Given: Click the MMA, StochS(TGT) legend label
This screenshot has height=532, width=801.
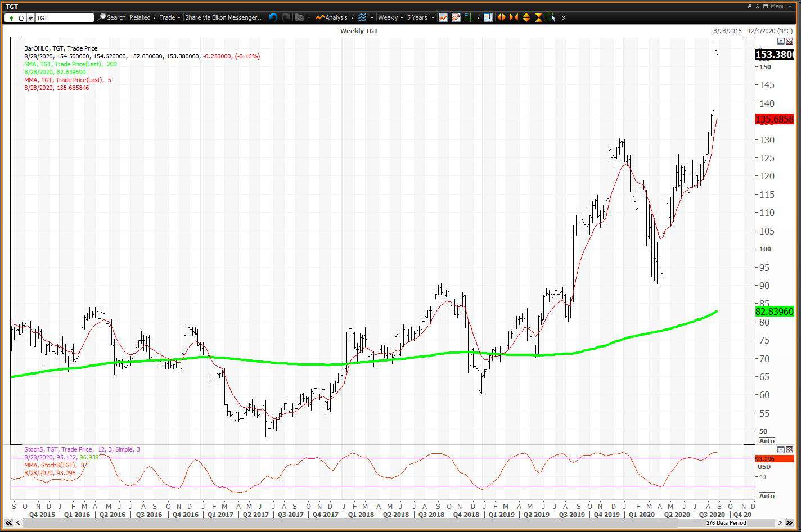Looking at the screenshot, I should coord(55,466).
